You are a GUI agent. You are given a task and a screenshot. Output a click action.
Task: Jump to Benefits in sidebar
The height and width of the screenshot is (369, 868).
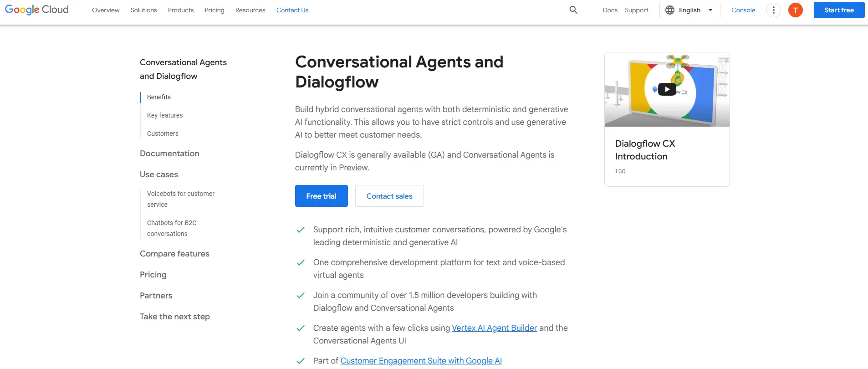(159, 97)
